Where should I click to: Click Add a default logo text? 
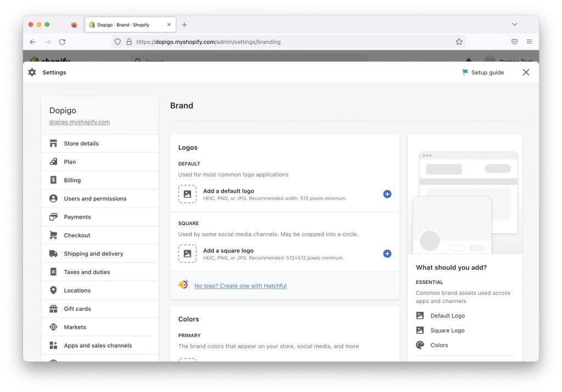[229, 191]
